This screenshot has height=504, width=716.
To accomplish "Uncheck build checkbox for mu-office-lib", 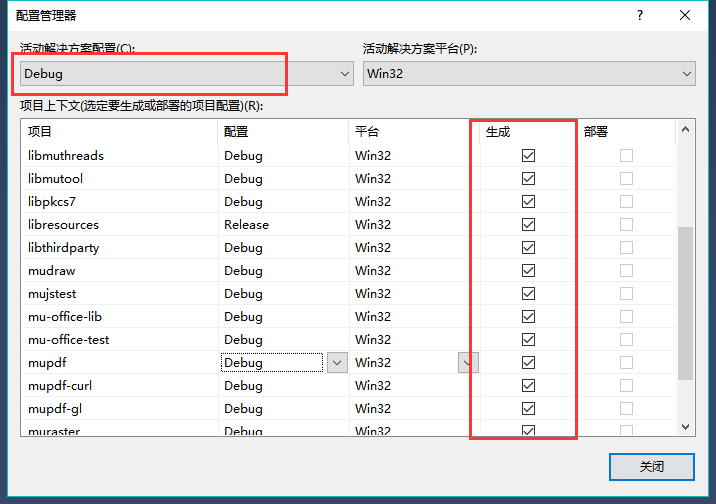I will pos(528,317).
